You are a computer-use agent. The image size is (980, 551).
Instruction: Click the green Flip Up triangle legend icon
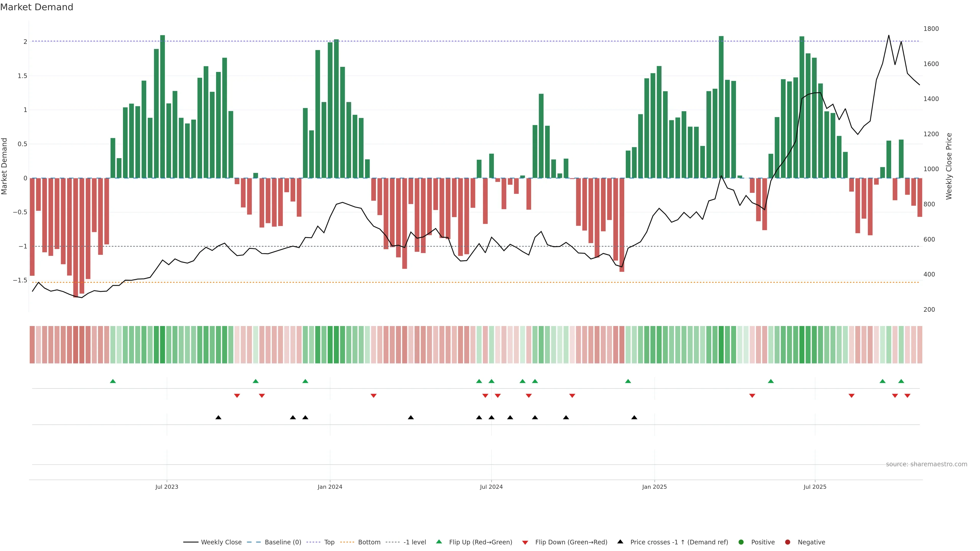point(439,542)
